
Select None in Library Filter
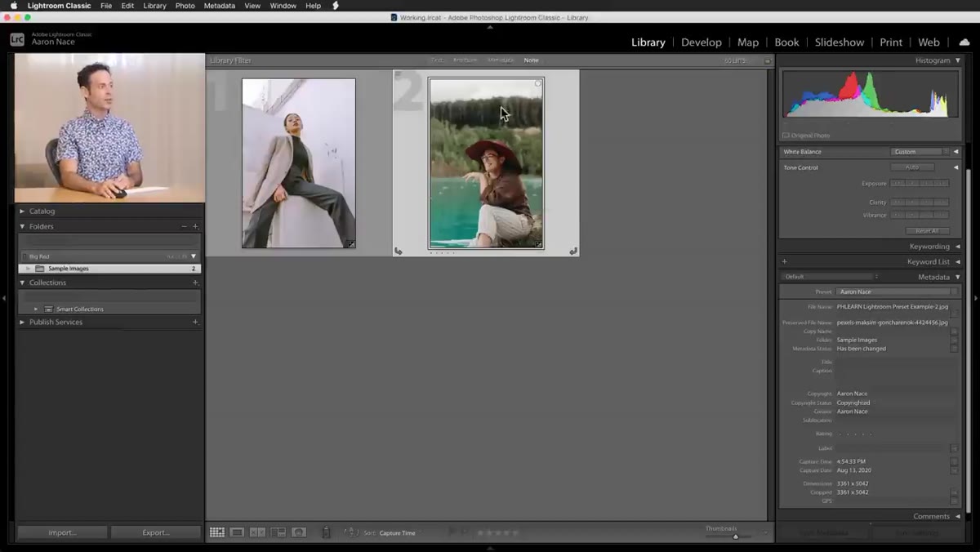click(x=531, y=60)
